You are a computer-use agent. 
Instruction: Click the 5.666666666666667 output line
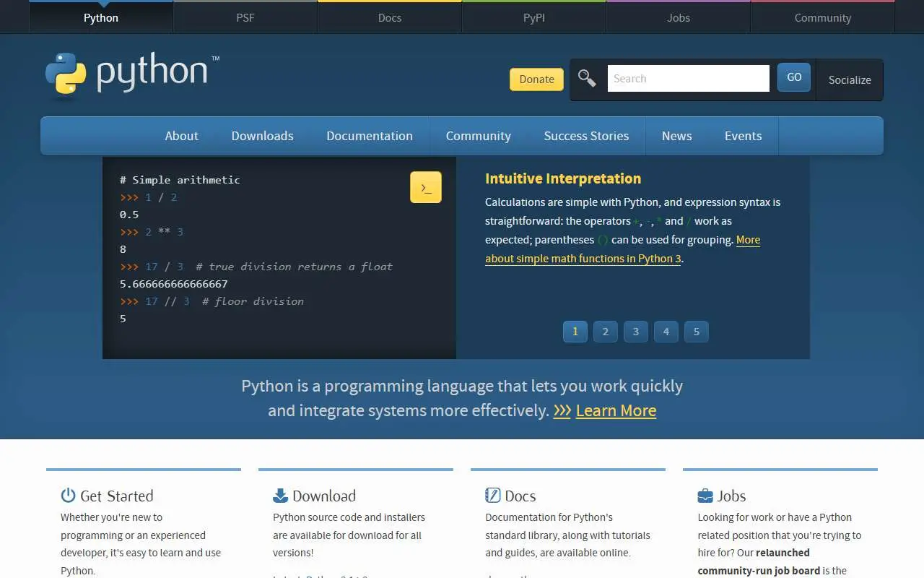173,284
